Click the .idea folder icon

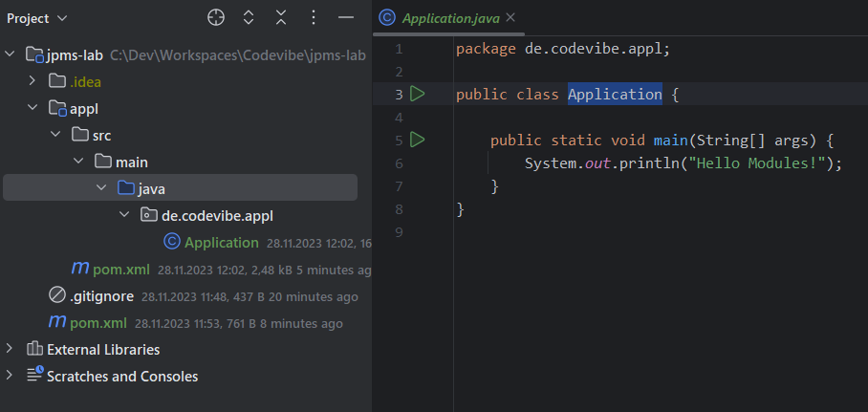[x=57, y=81]
